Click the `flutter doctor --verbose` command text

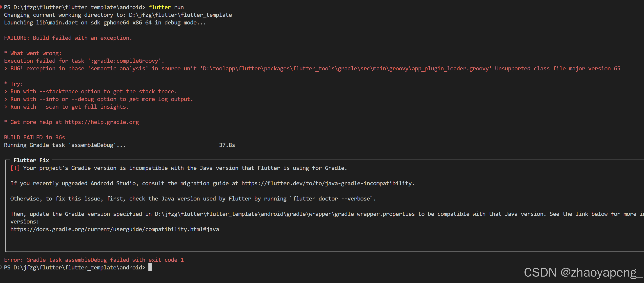[331, 199]
